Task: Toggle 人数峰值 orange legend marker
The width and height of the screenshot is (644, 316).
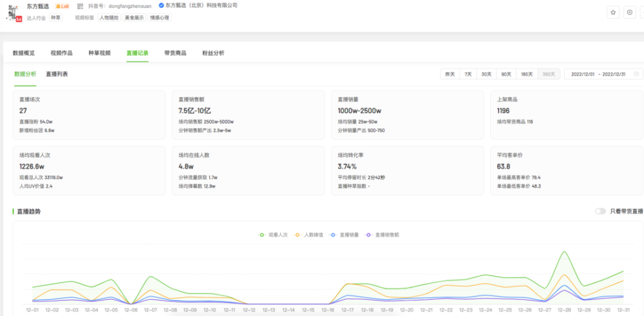Action: click(298, 235)
